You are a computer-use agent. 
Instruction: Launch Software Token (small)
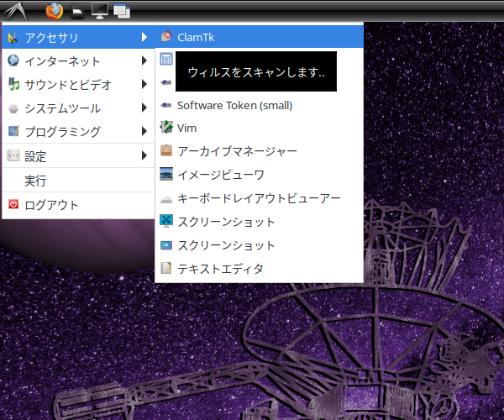coord(259,105)
